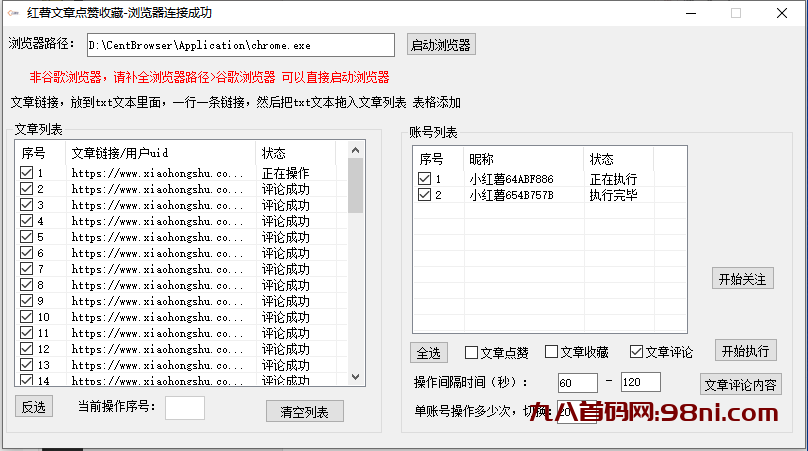Toggle checkbox for article row 13
This screenshot has width=808, height=451.
click(26, 364)
